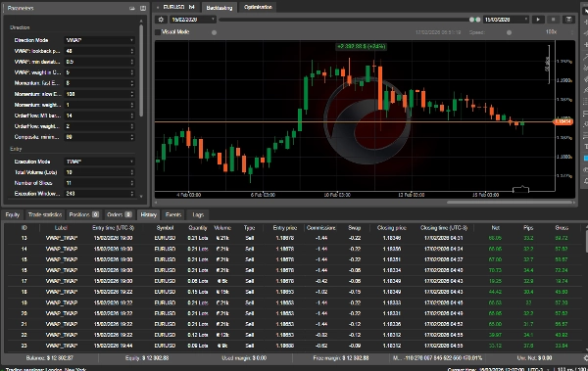The image size is (588, 371).
Task: Click the Number of Slices stepper
Action: 132,183
